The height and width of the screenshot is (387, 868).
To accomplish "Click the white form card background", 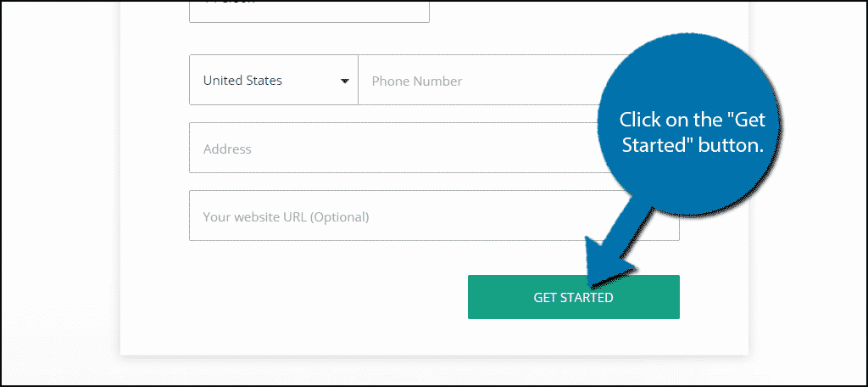I will tap(297, 306).
